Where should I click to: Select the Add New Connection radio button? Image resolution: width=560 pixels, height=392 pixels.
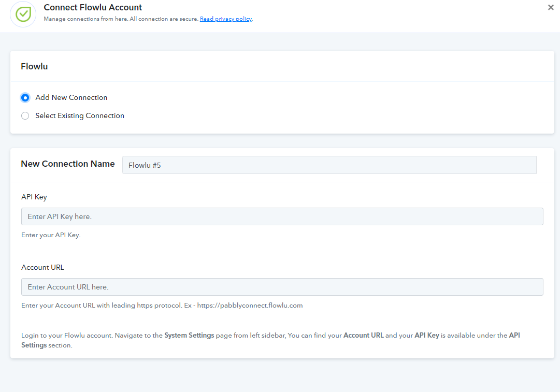tap(25, 97)
